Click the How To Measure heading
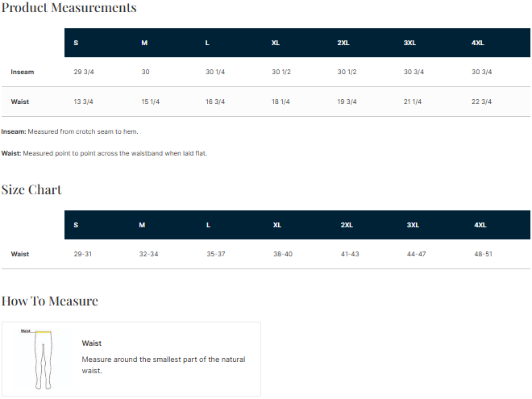 pyautogui.click(x=50, y=301)
